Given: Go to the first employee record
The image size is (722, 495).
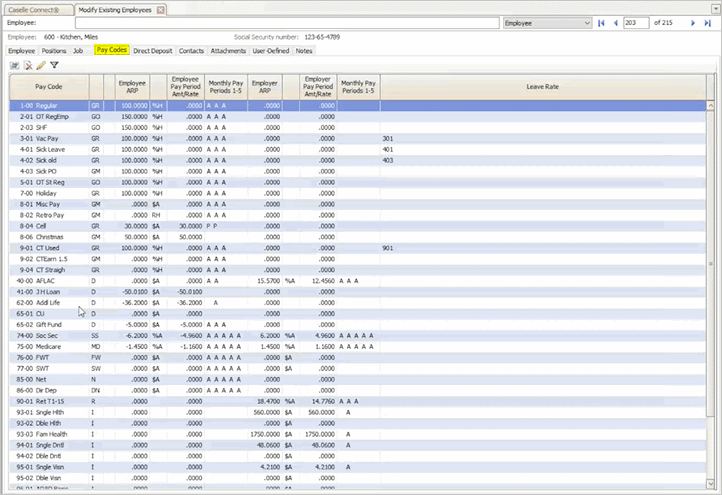Looking at the screenshot, I should pyautogui.click(x=601, y=22).
